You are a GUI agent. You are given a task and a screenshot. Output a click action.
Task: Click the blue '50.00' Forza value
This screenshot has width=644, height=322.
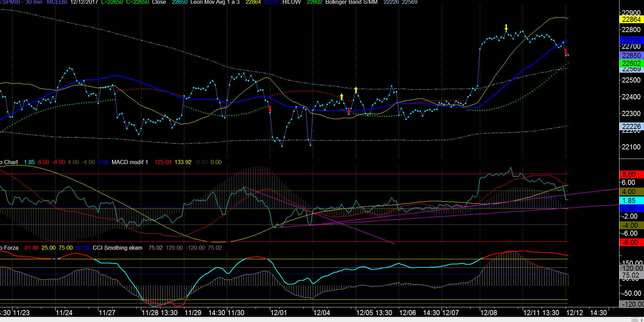(82, 248)
